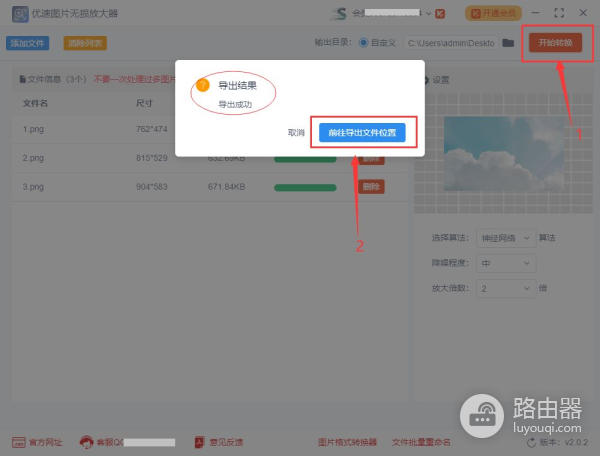Click the 开始转换 button

click(555, 42)
